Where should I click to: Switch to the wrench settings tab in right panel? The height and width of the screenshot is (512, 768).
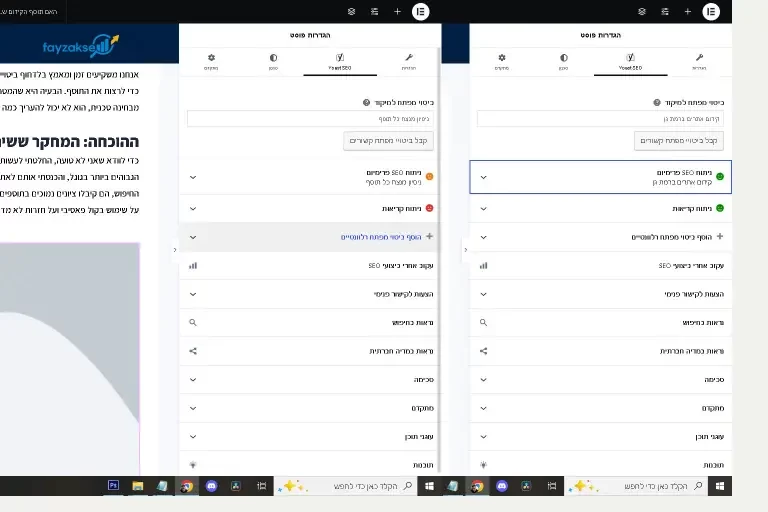coord(699,61)
